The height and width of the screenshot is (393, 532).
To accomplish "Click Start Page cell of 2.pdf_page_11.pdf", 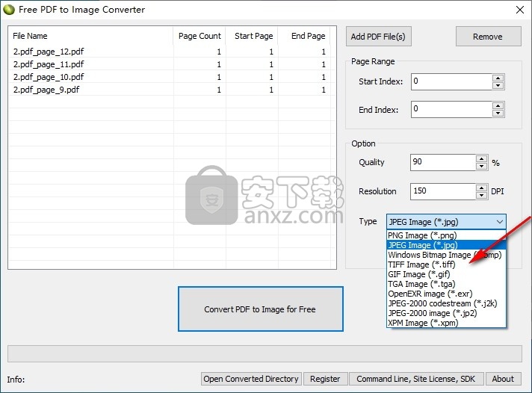I will [x=252, y=64].
